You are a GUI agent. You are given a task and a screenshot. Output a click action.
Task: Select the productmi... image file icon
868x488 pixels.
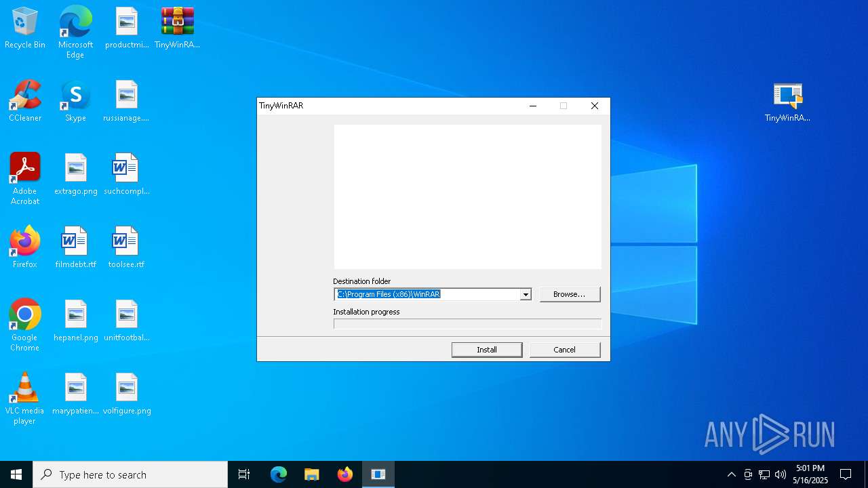127,28
